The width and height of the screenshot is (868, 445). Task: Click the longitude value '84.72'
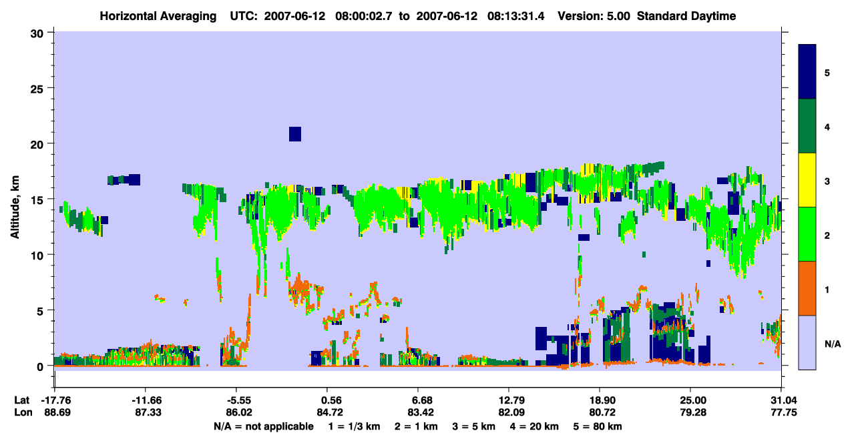[330, 413]
